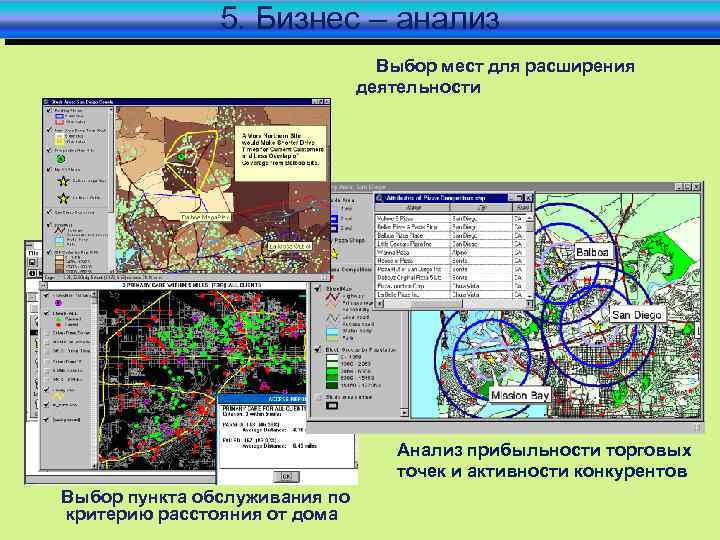Image resolution: width=720 pixels, height=540 pixels.
Task: Click the San Diego map label
Action: click(x=636, y=315)
